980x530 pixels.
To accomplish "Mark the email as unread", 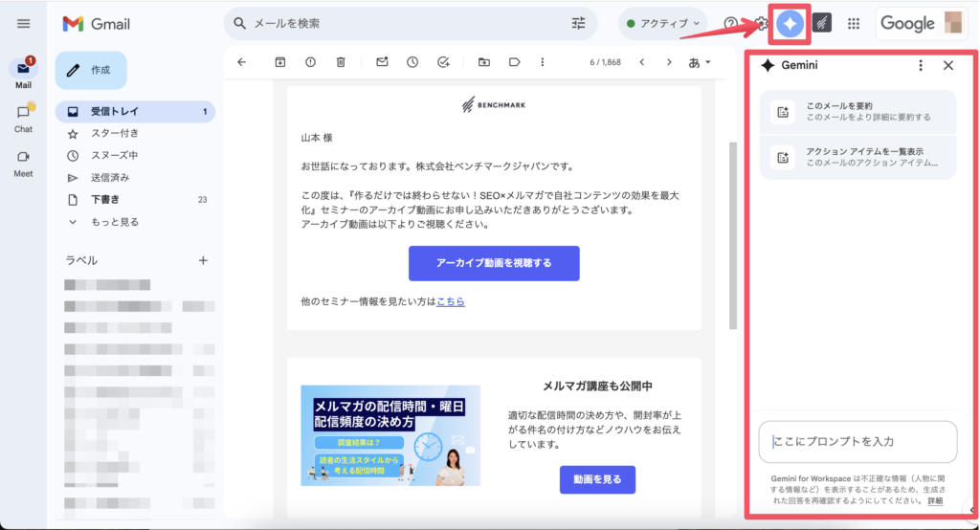I will coord(382,62).
